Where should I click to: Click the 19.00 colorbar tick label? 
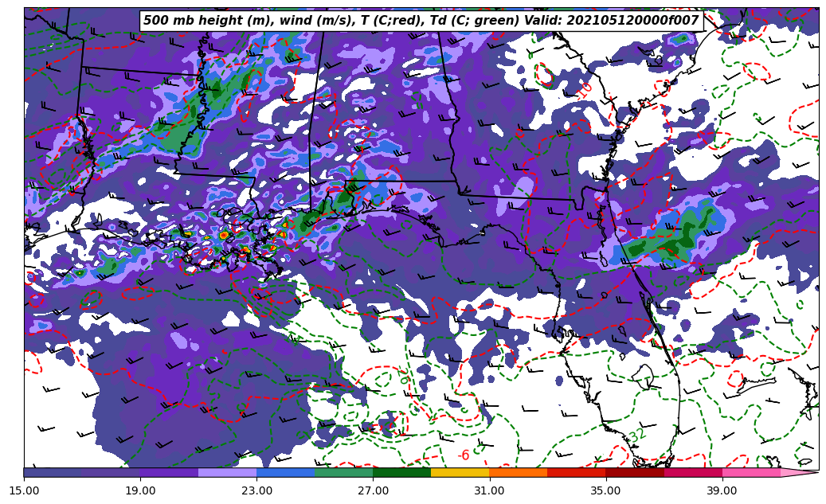(x=140, y=490)
